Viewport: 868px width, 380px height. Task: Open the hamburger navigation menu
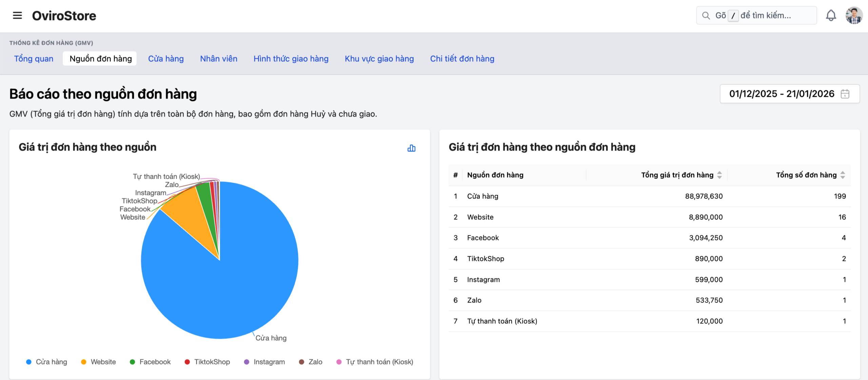[17, 16]
